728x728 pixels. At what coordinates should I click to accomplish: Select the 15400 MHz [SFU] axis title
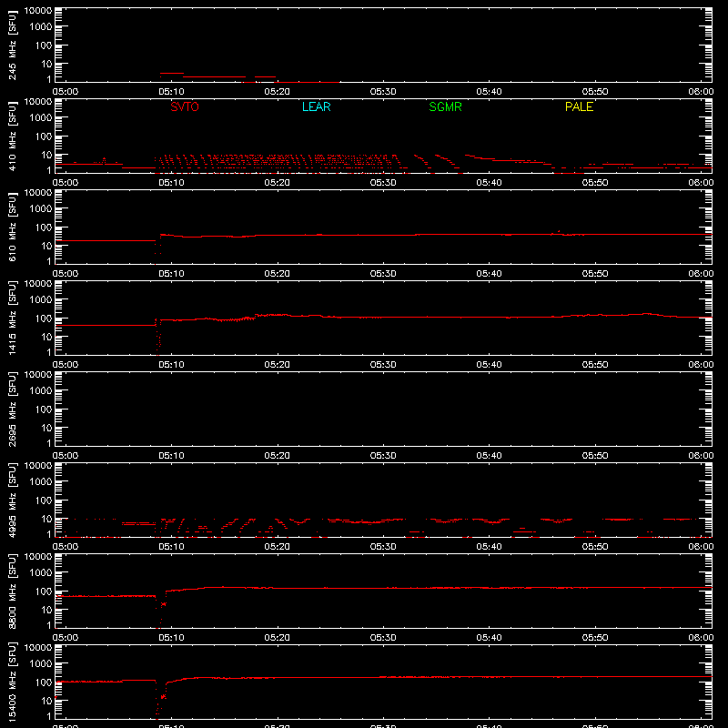(13, 682)
